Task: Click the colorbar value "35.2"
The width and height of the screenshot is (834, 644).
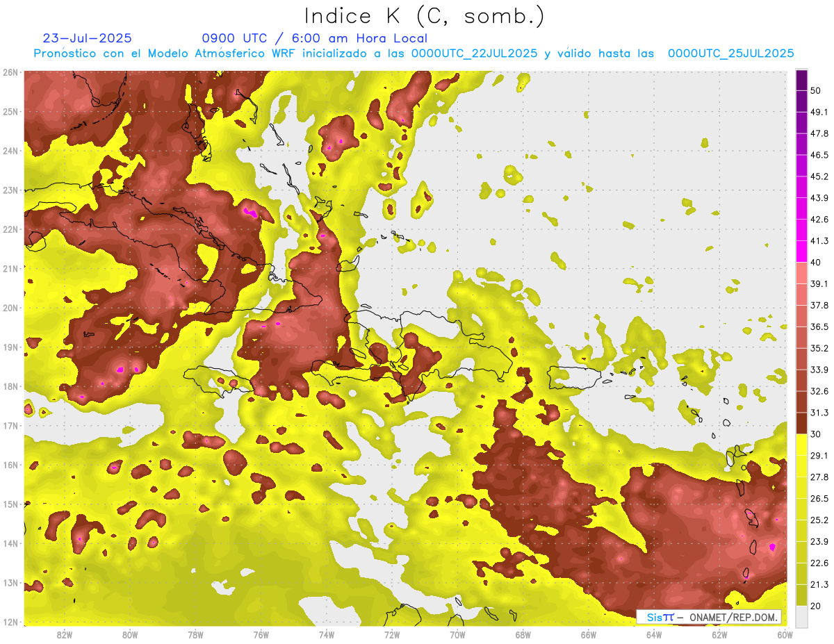Action: tap(819, 348)
